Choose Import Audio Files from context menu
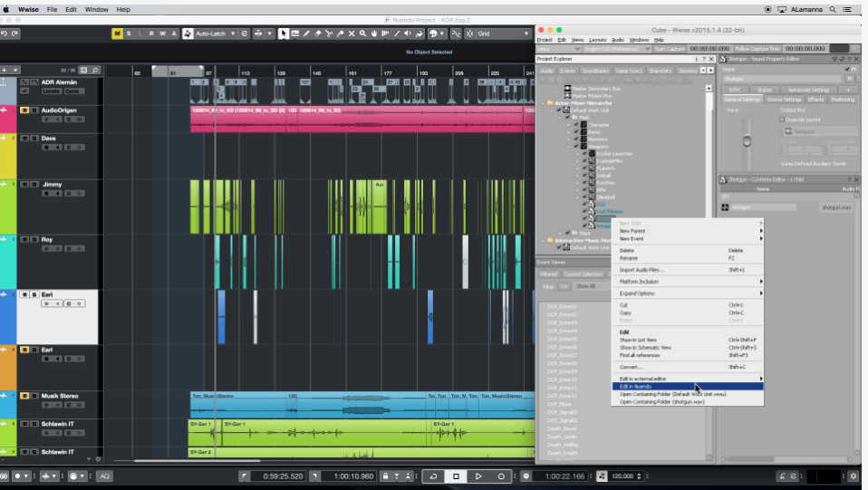Image resolution: width=868 pixels, height=490 pixels. click(688, 270)
